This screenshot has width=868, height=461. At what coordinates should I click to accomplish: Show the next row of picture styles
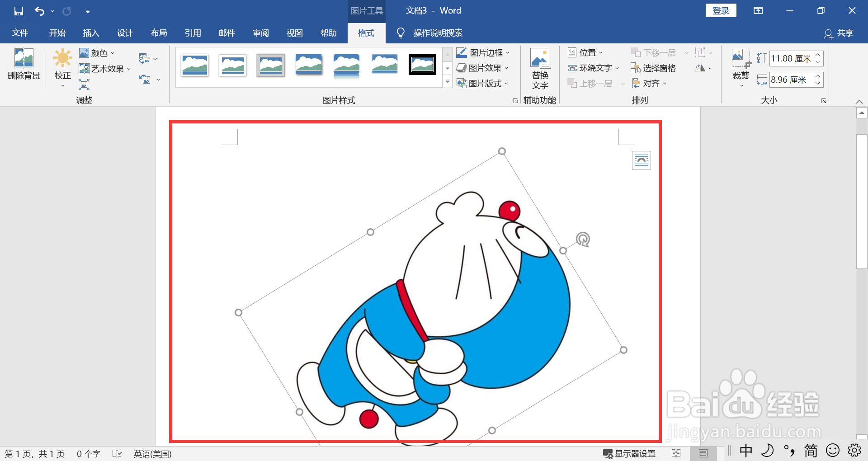448,68
